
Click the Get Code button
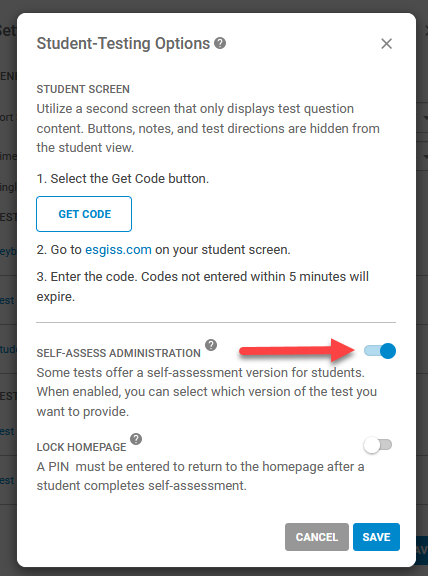click(x=84, y=214)
